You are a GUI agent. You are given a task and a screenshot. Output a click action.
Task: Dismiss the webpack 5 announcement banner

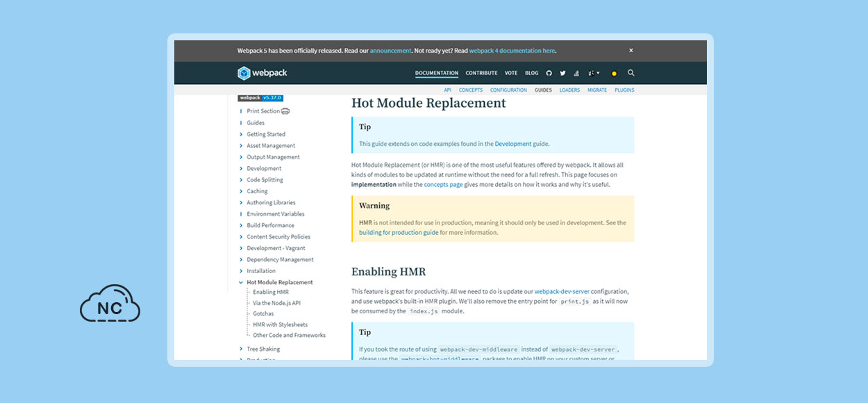point(631,50)
